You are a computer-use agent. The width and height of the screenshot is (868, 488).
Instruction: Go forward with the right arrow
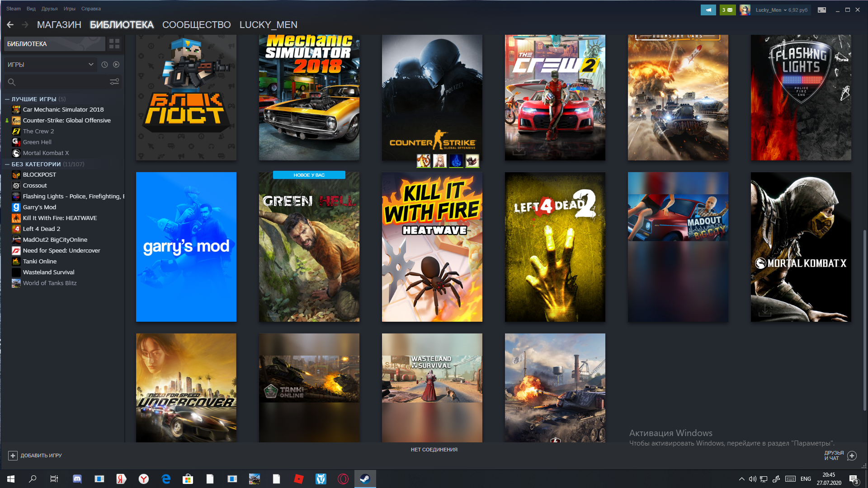(25, 25)
